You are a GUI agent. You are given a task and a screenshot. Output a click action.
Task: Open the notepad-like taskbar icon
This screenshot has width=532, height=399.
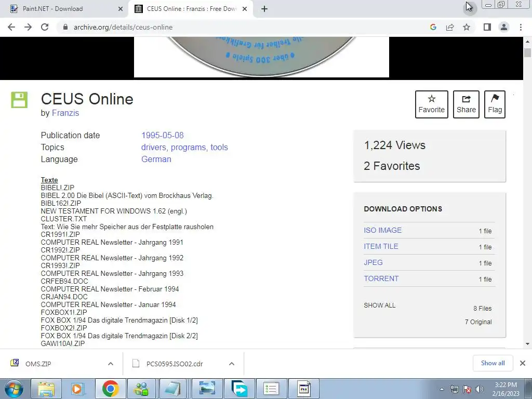pyautogui.click(x=174, y=389)
